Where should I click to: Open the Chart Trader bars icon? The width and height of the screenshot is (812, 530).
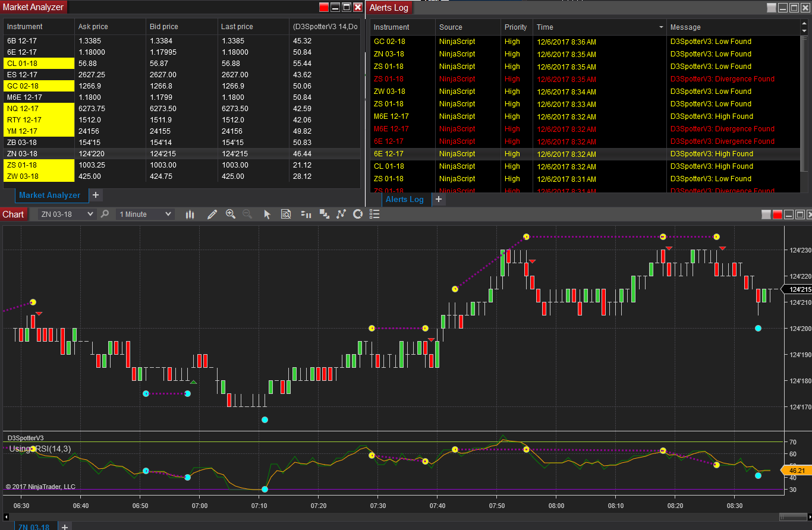[306, 214]
